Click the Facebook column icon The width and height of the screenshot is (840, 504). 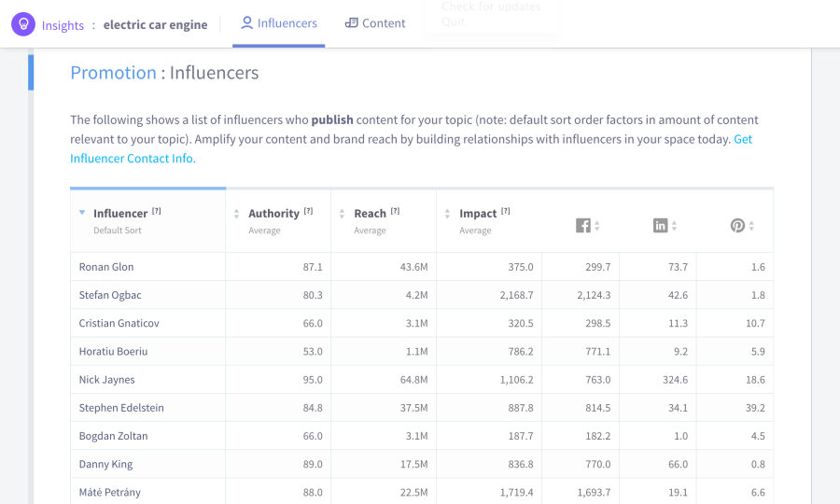click(x=582, y=226)
